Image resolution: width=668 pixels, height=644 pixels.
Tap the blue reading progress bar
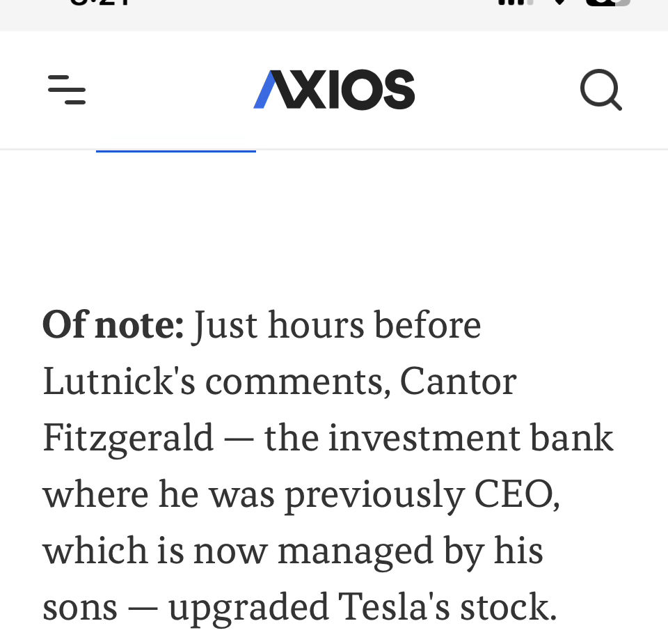coord(175,150)
